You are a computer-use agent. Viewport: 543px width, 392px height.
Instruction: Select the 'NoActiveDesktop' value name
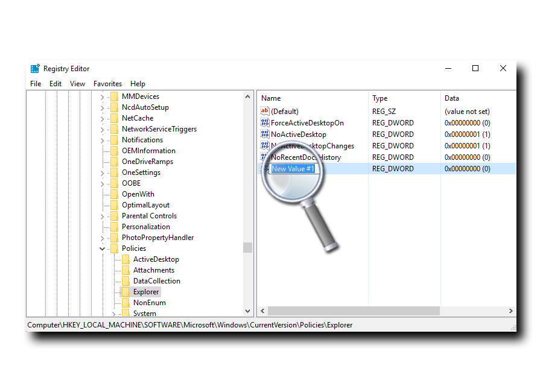coord(299,134)
